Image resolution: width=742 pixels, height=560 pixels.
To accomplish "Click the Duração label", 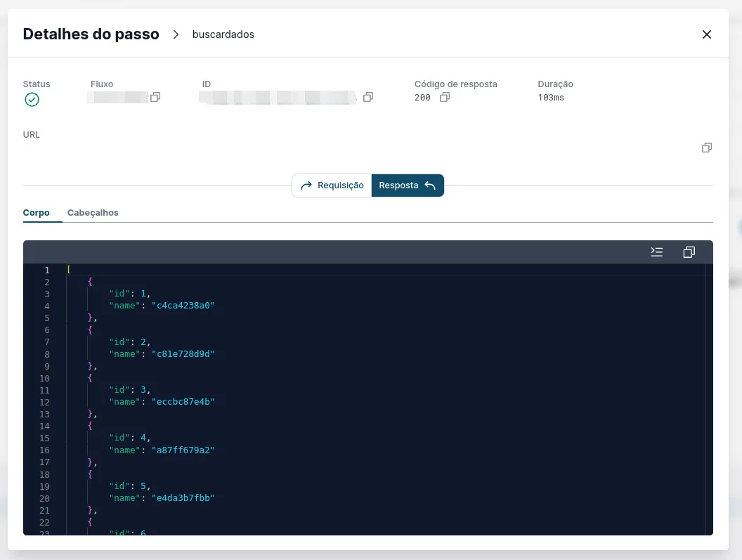I will point(556,84).
